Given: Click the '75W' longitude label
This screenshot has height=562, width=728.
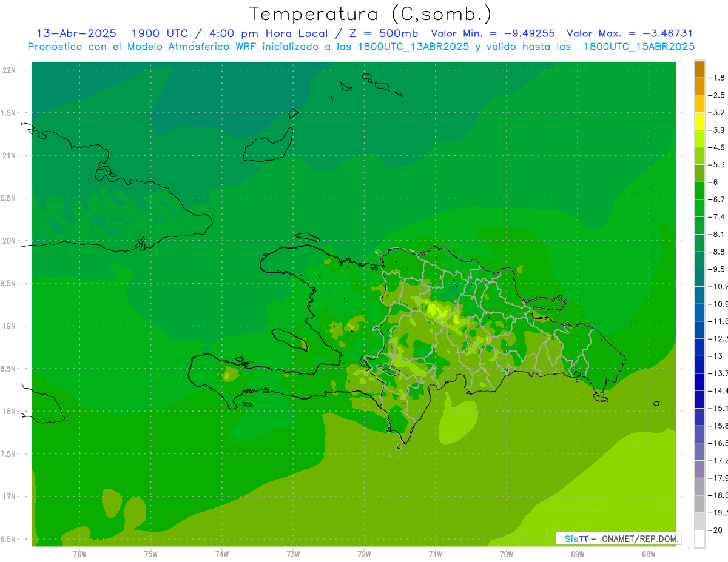Looking at the screenshot, I should coord(151,554).
